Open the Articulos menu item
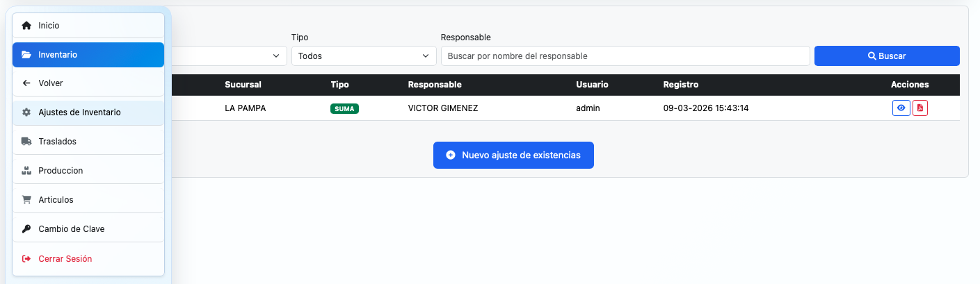Screen dimensions: 980x284 coord(88,200)
